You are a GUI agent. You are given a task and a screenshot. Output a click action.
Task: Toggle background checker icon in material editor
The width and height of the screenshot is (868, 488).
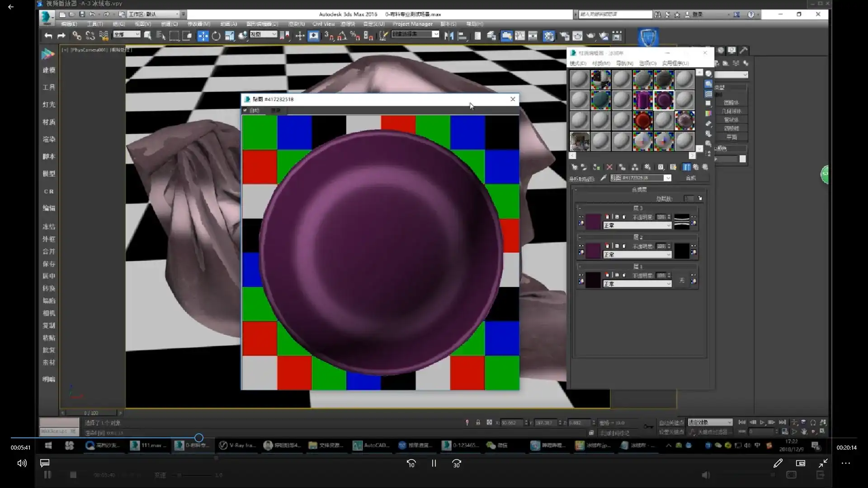click(x=708, y=94)
